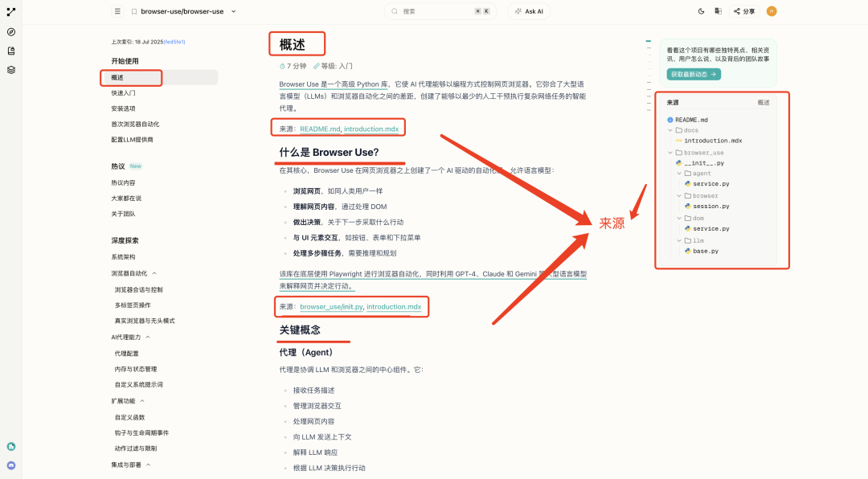Open 真实浏览器与无头模式 page
This screenshot has height=479, width=868.
[145, 321]
